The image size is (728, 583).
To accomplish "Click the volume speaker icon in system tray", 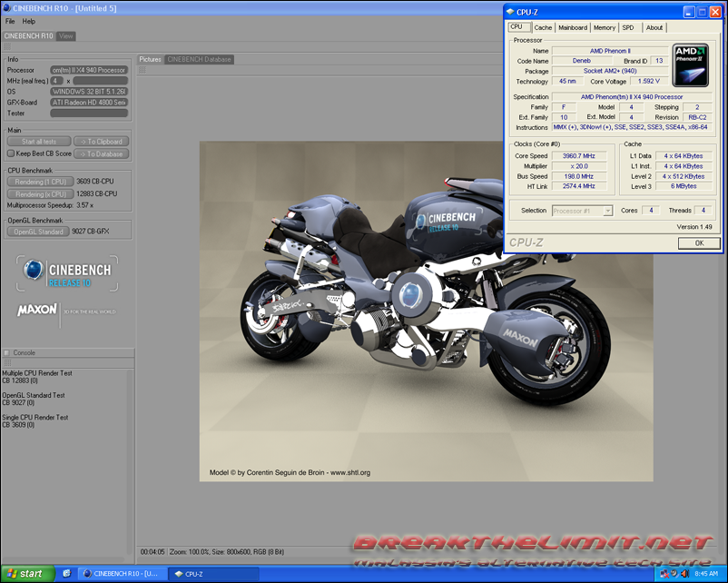I will click(x=684, y=574).
